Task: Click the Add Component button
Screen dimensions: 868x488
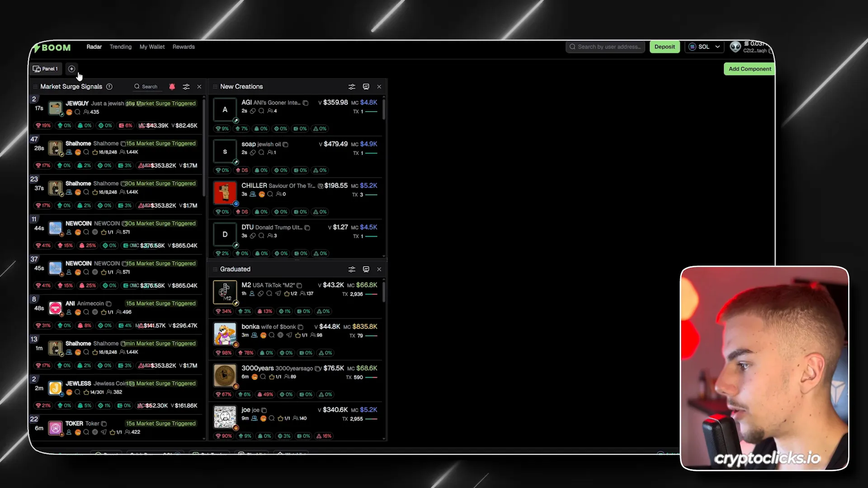Action: click(750, 69)
